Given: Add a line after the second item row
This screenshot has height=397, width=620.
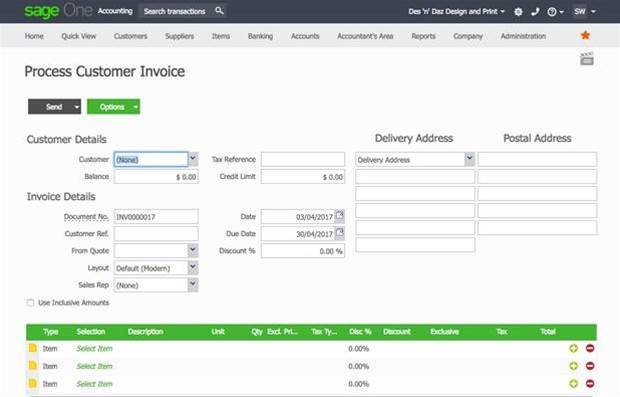Looking at the screenshot, I should (x=573, y=366).
